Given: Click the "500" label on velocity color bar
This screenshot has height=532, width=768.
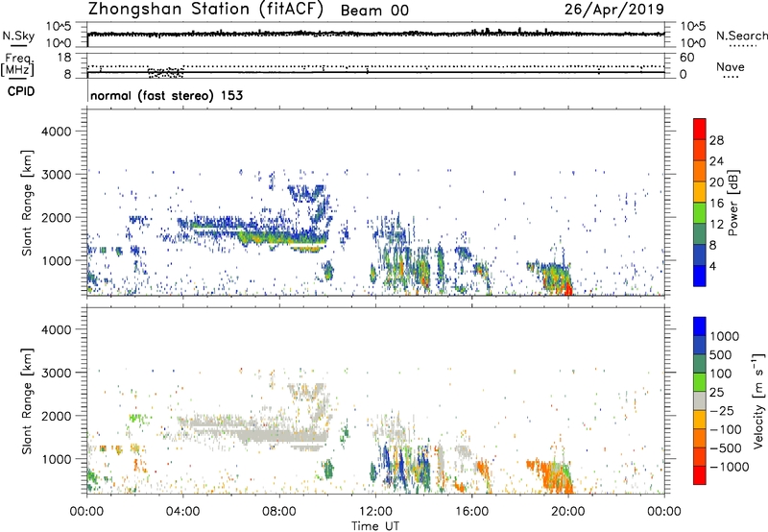Looking at the screenshot, I should click(x=721, y=355).
